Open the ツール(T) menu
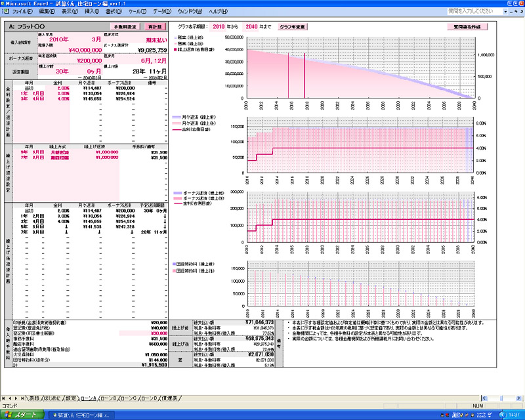The height and width of the screenshot is (420, 525). (x=137, y=11)
